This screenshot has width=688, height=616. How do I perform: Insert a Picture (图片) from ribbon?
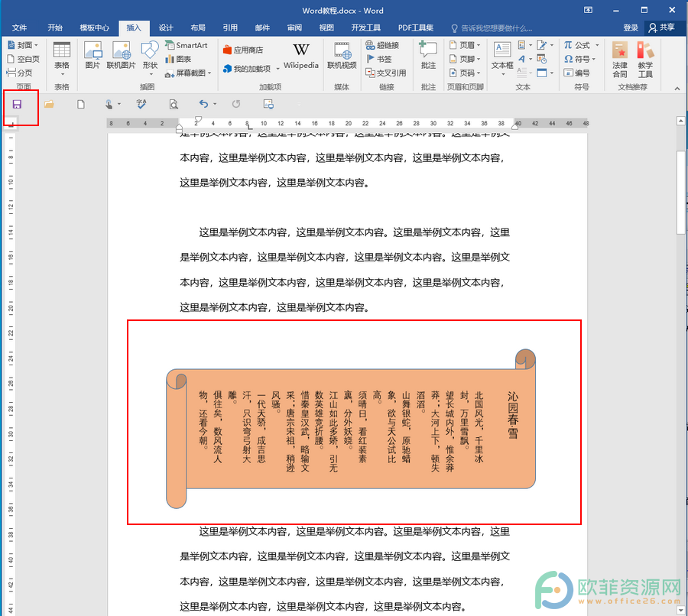click(92, 55)
